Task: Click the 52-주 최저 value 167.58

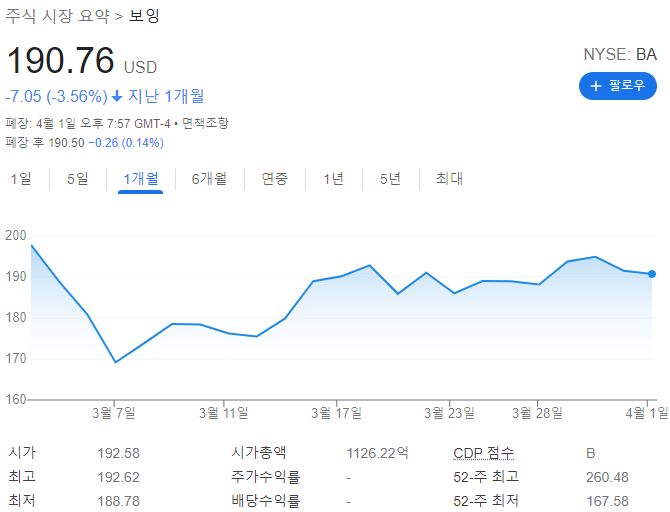Action: point(607,501)
